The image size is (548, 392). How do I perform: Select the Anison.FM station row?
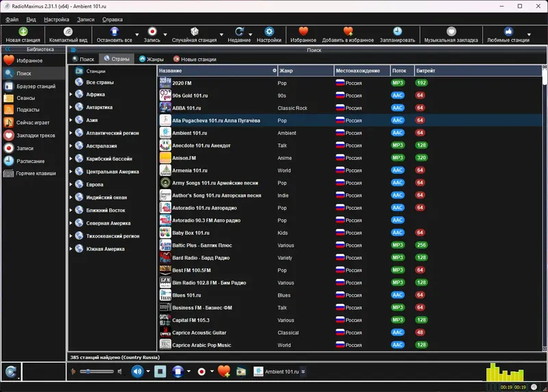click(349, 158)
